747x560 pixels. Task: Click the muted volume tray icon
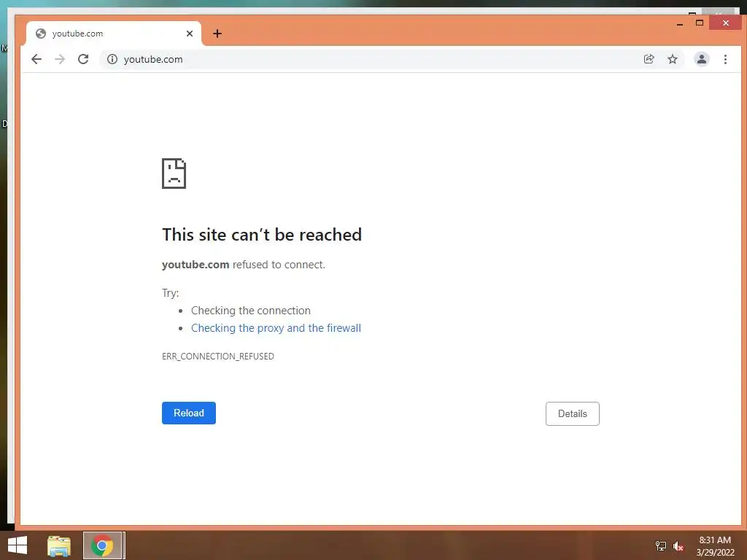click(x=678, y=546)
